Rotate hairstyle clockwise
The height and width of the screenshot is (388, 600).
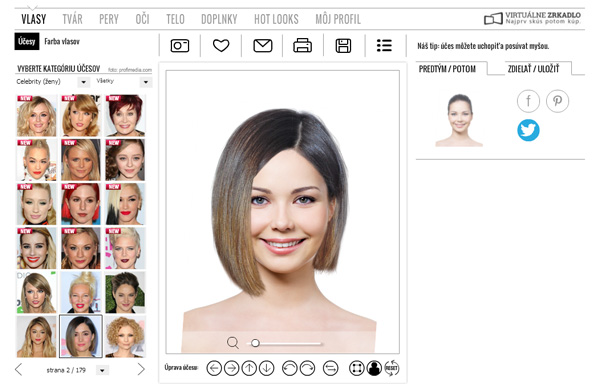307,368
